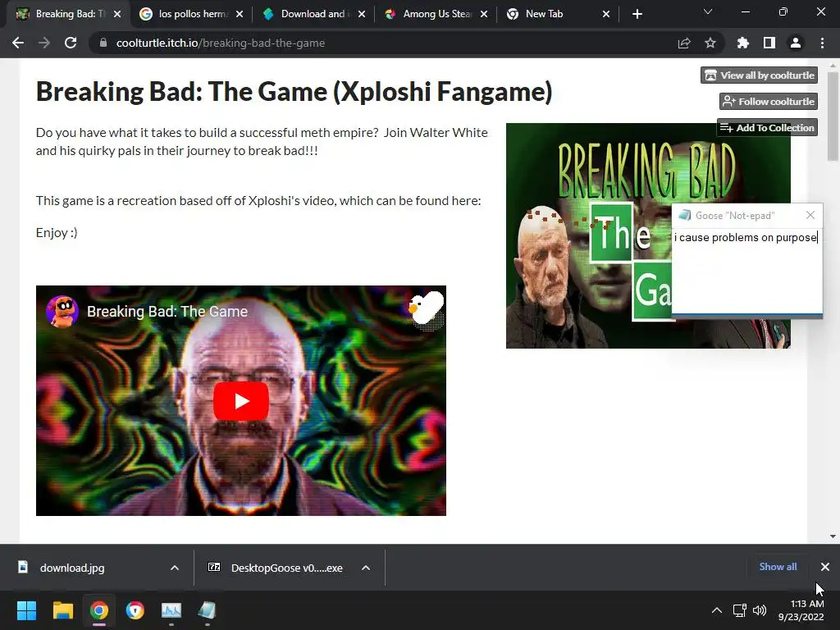Open the Extensions puzzle icon
The image size is (840, 630).
coord(743,43)
